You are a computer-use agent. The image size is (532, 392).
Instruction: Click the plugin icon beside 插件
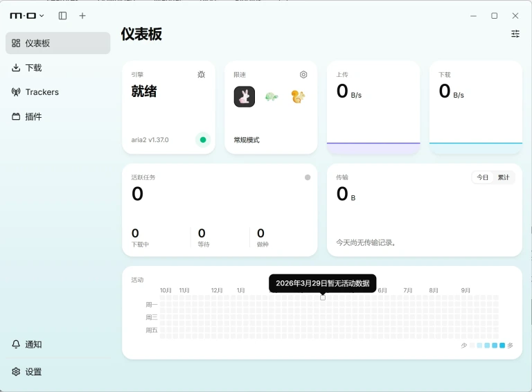point(16,116)
